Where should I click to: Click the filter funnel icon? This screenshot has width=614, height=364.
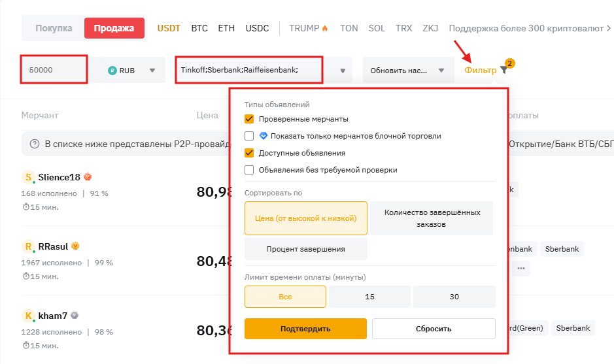[503, 71]
